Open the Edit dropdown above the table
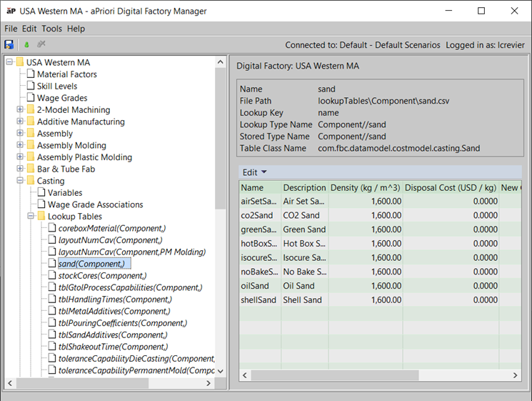 [254, 172]
